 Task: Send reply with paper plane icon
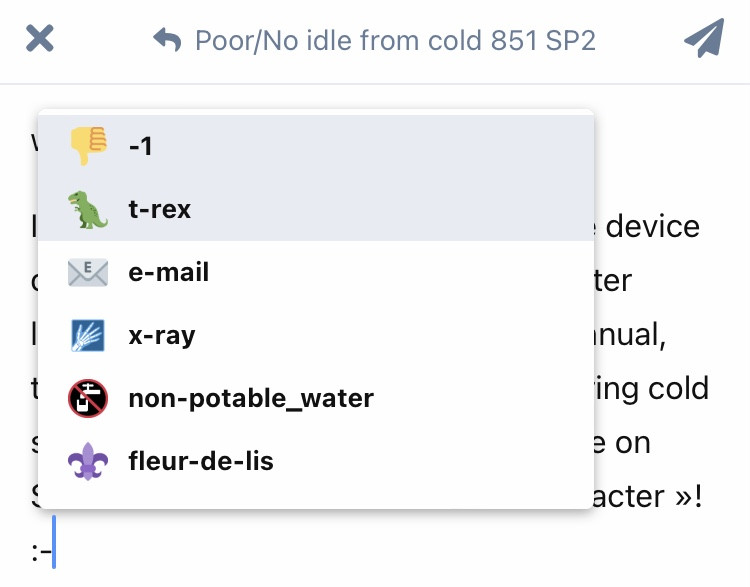pyautogui.click(x=704, y=38)
